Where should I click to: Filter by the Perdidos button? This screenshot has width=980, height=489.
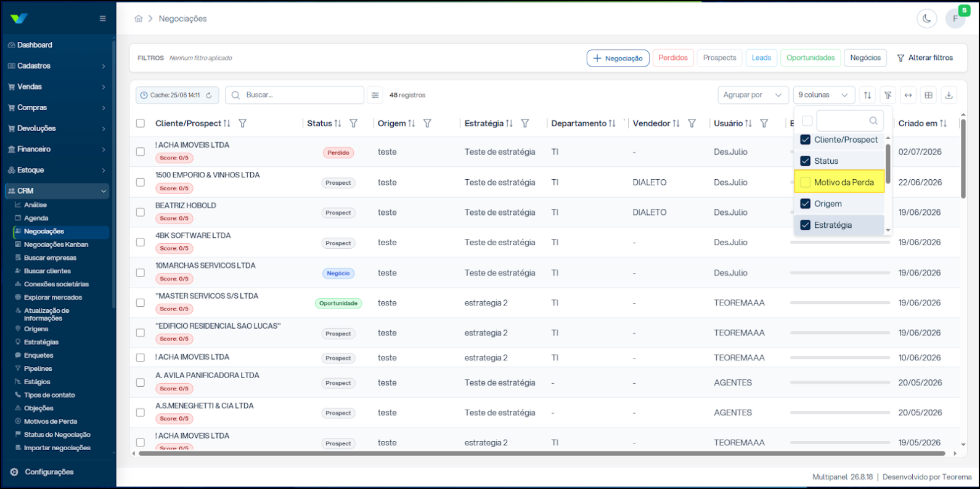[673, 58]
